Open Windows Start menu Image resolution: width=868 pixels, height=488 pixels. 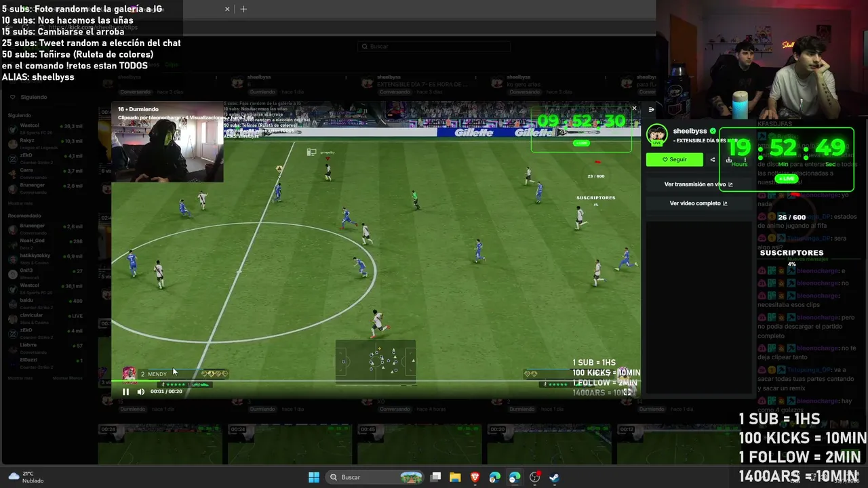[x=314, y=477]
